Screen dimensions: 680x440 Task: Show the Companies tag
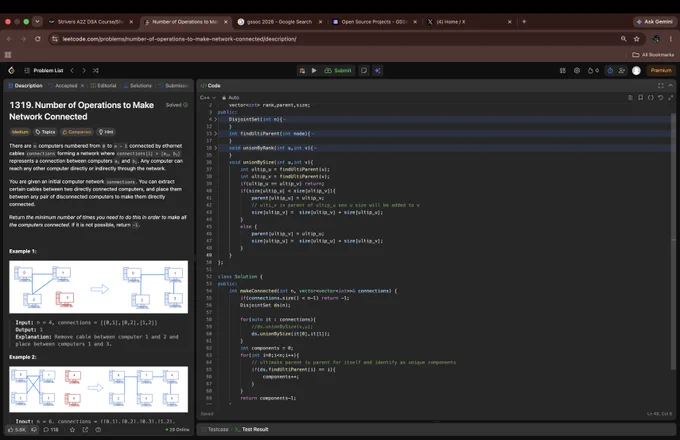coord(77,132)
